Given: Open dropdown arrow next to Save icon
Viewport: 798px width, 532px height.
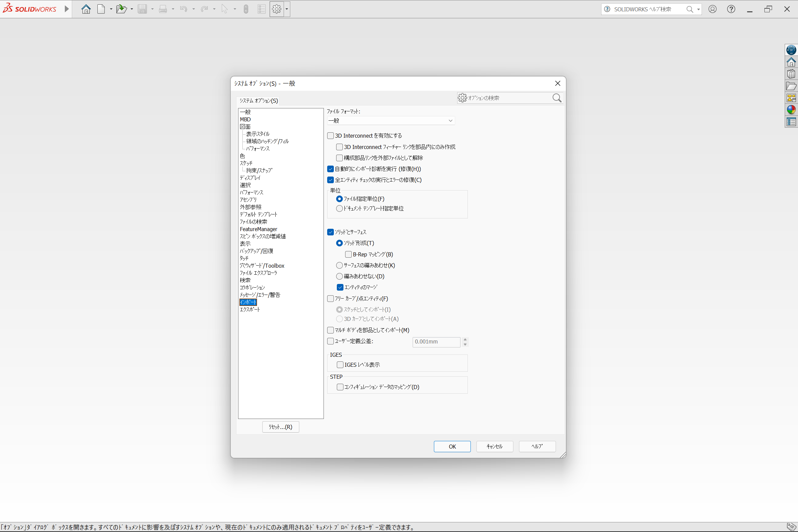Looking at the screenshot, I should click(x=152, y=9).
